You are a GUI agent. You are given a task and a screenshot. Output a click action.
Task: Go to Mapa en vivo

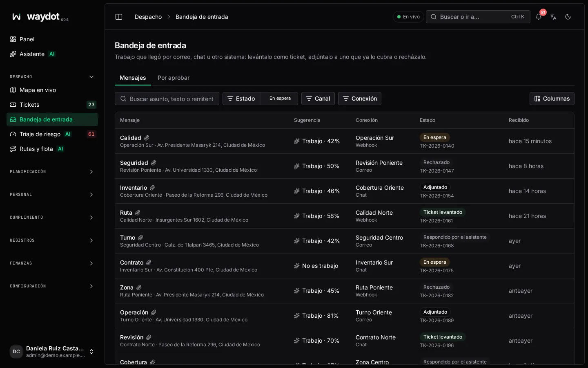[52, 90]
